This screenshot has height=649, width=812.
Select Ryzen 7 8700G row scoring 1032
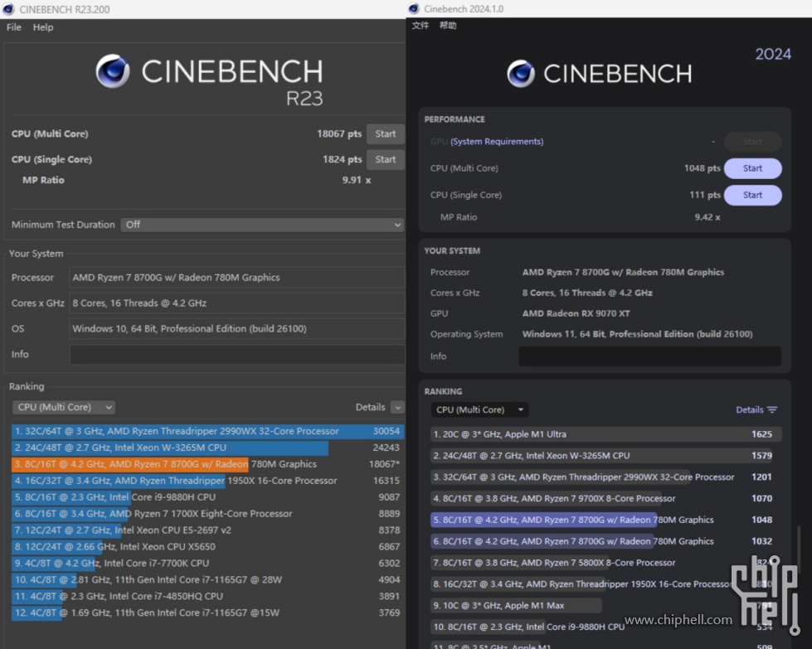605,541
